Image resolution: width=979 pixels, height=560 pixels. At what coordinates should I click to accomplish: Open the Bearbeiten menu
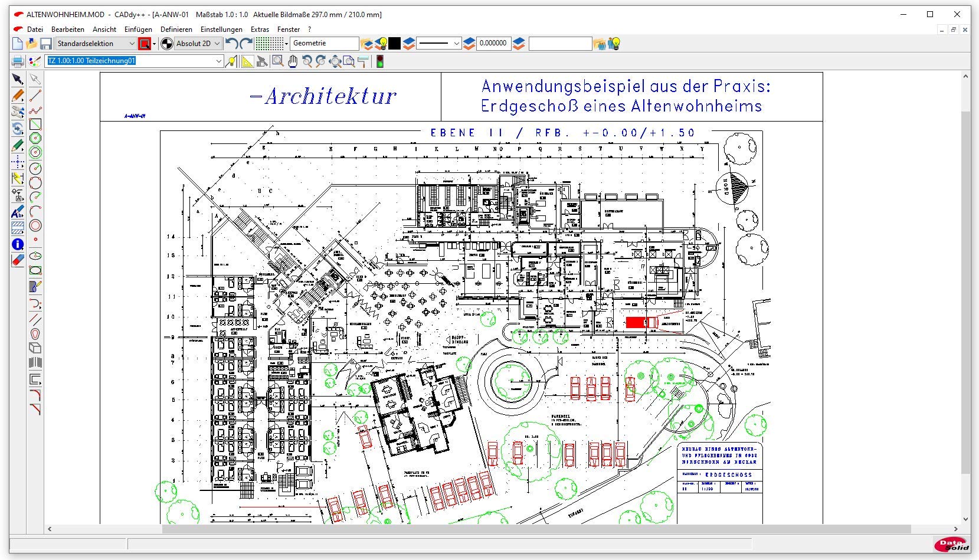tap(68, 29)
